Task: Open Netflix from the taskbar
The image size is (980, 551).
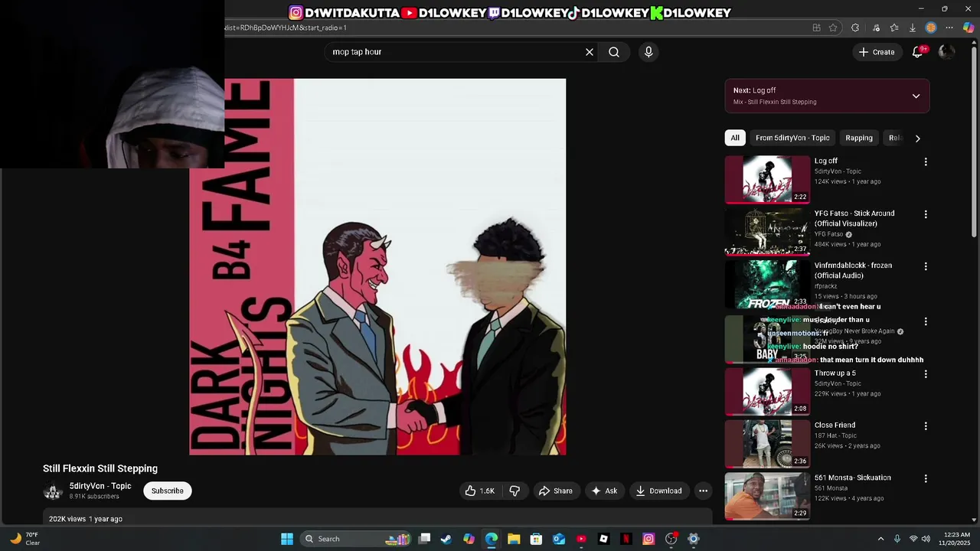Action: coord(626,539)
